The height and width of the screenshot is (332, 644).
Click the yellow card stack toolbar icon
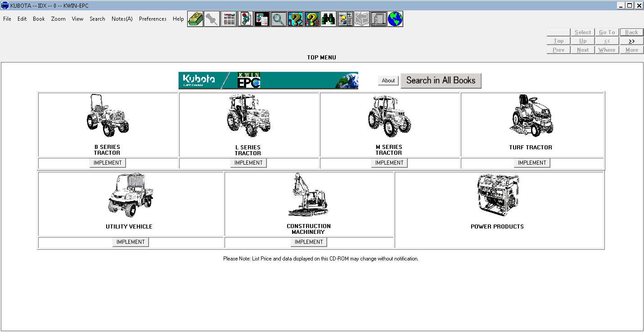[x=195, y=19]
